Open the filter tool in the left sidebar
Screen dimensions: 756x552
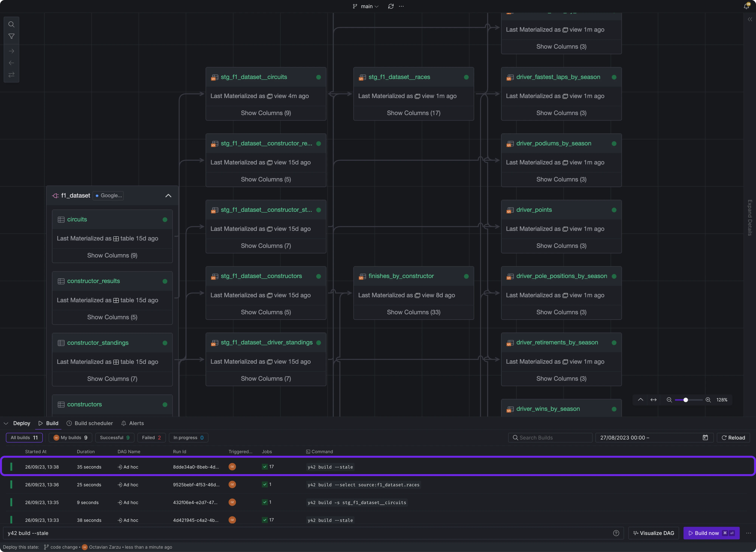[11, 36]
